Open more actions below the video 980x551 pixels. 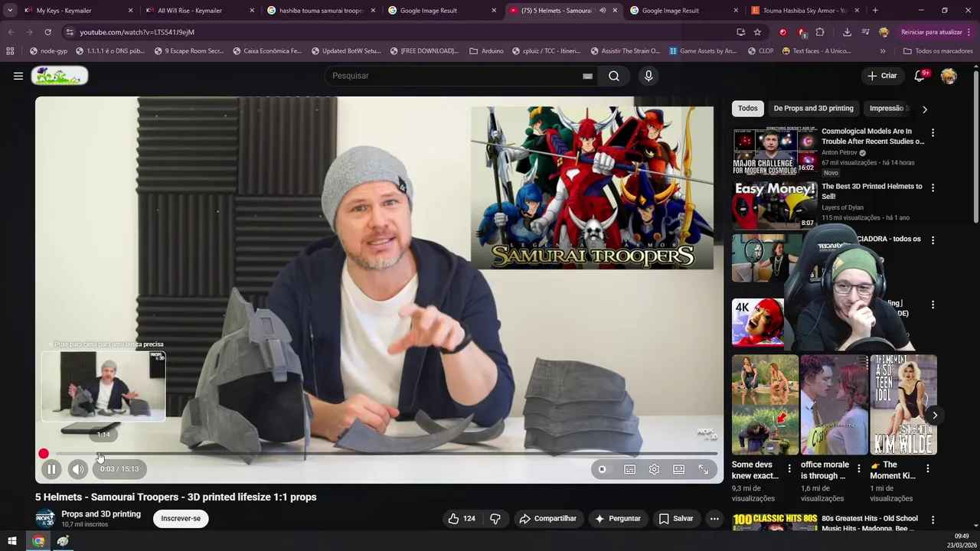tap(714, 518)
